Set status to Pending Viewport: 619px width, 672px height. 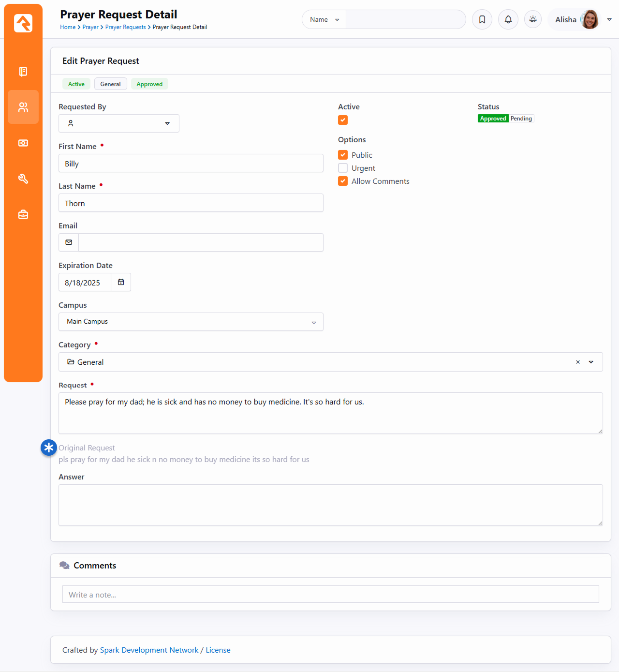click(x=521, y=119)
